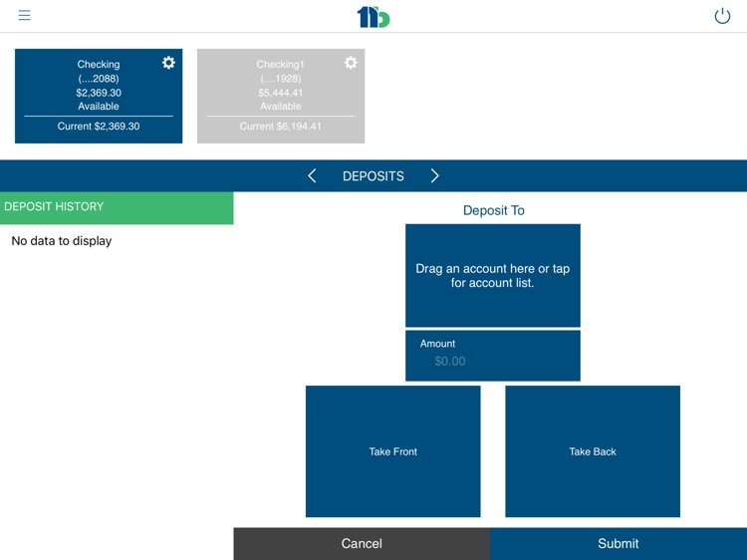
Task: Tap the power logout icon
Action: click(x=722, y=16)
